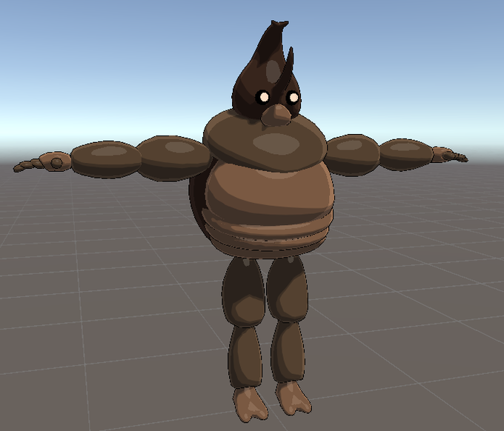Select the eye on the screen-left side
The height and width of the screenshot is (431, 504).
263,97
